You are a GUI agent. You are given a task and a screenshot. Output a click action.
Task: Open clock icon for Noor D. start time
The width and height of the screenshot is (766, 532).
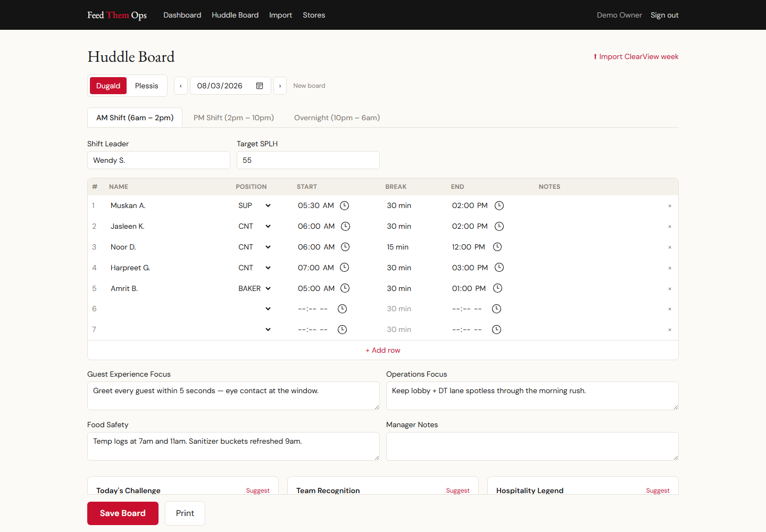345,247
